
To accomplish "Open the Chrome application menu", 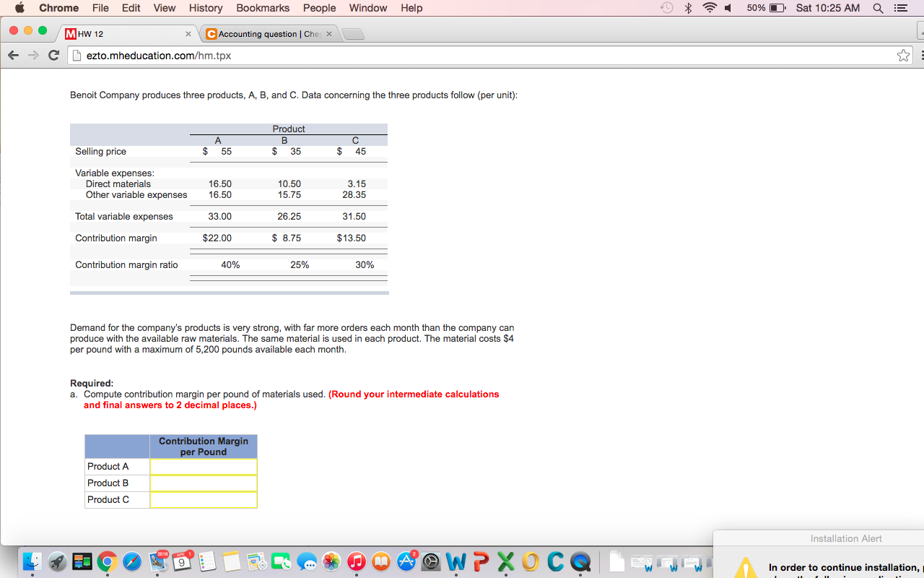I will (58, 8).
